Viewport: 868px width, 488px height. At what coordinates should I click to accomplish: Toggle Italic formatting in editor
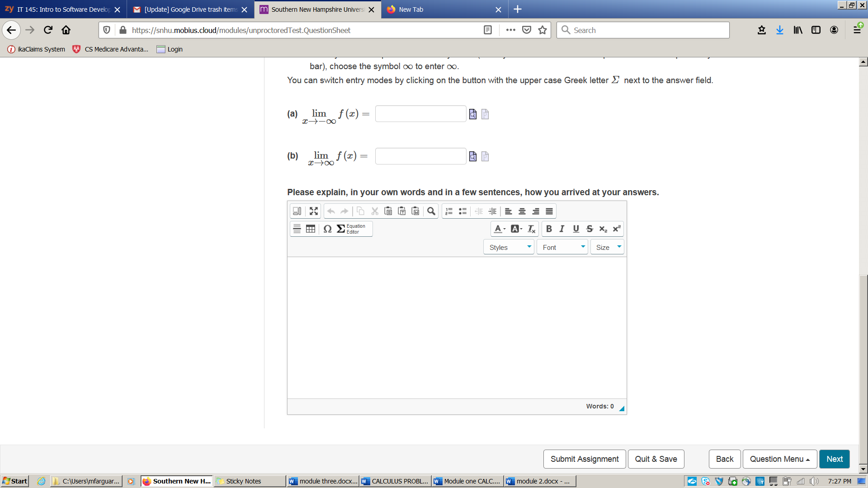563,229
